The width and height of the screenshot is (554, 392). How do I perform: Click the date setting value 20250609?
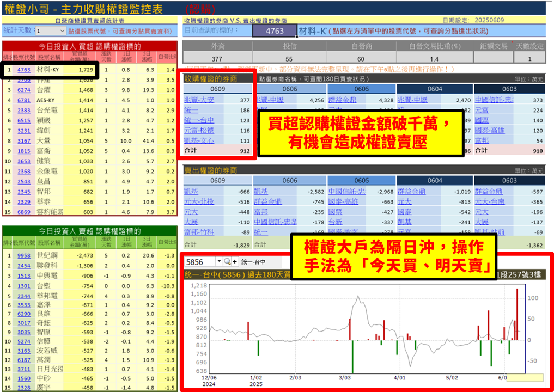pos(489,20)
